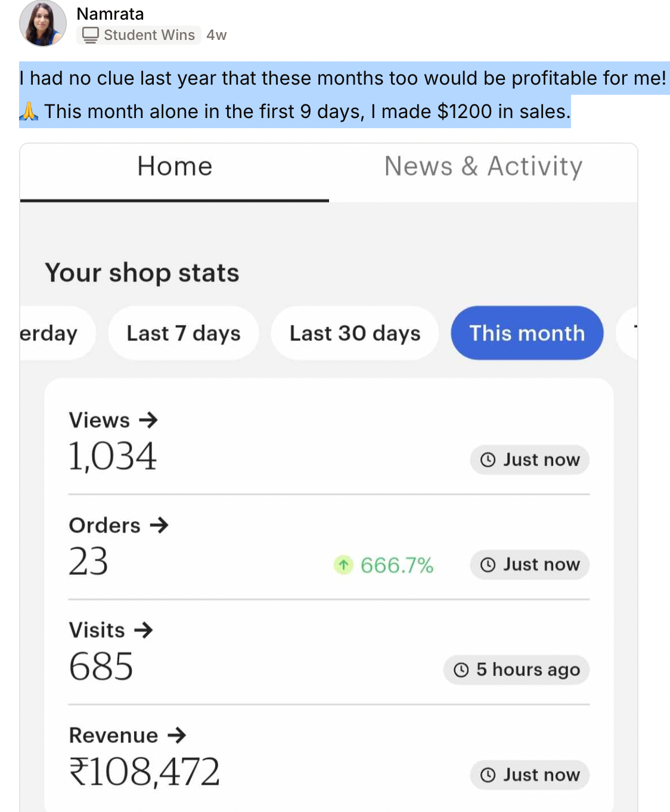Open Orders details arrow
Screen dimensions: 670x812
click(159, 525)
